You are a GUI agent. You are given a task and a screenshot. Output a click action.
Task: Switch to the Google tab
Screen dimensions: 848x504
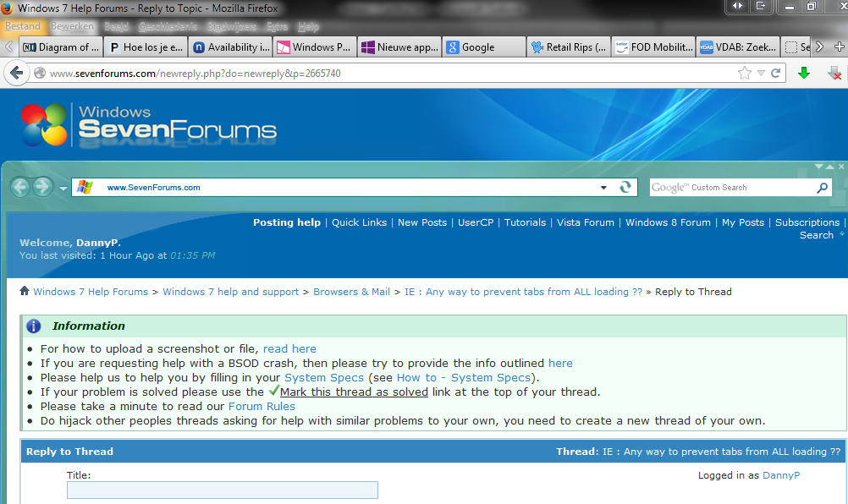pos(484,47)
